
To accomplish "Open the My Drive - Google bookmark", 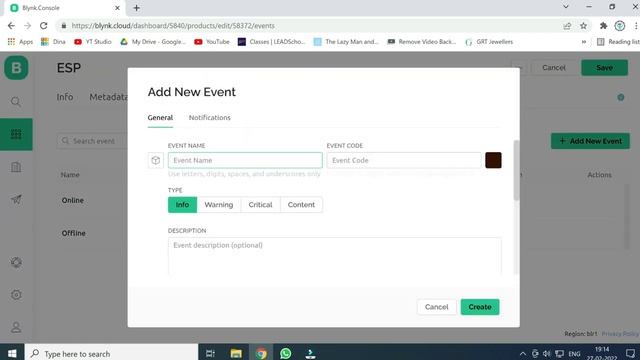I will 153,42.
